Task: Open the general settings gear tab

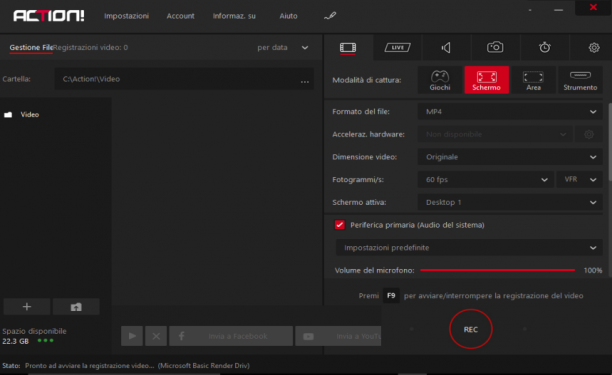Action: [x=594, y=48]
